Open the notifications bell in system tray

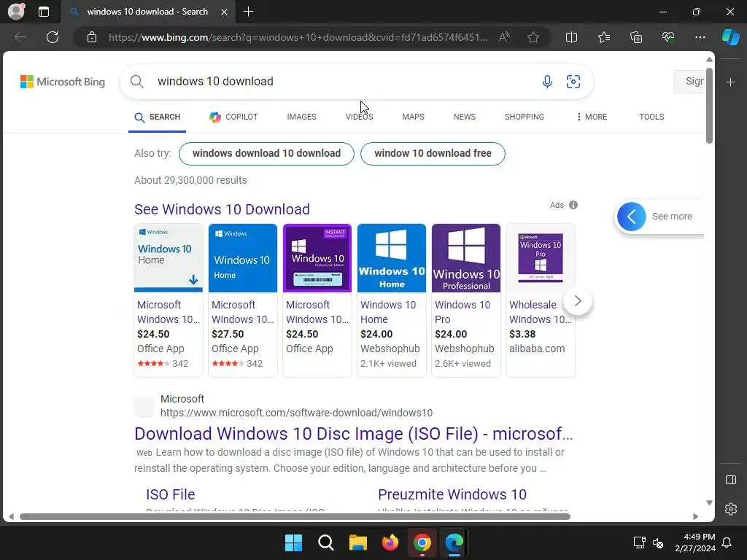pos(727,542)
